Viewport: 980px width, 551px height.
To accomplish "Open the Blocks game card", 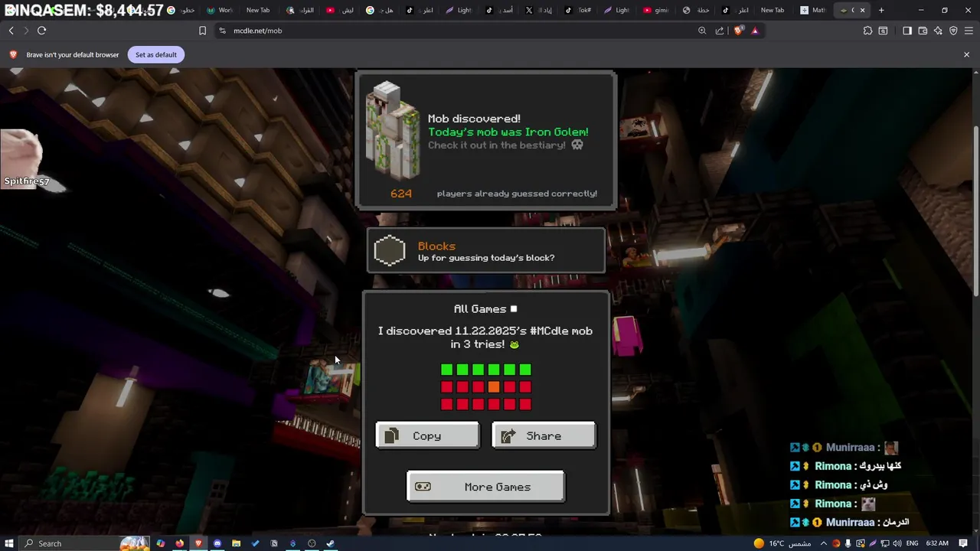I will [x=486, y=251].
